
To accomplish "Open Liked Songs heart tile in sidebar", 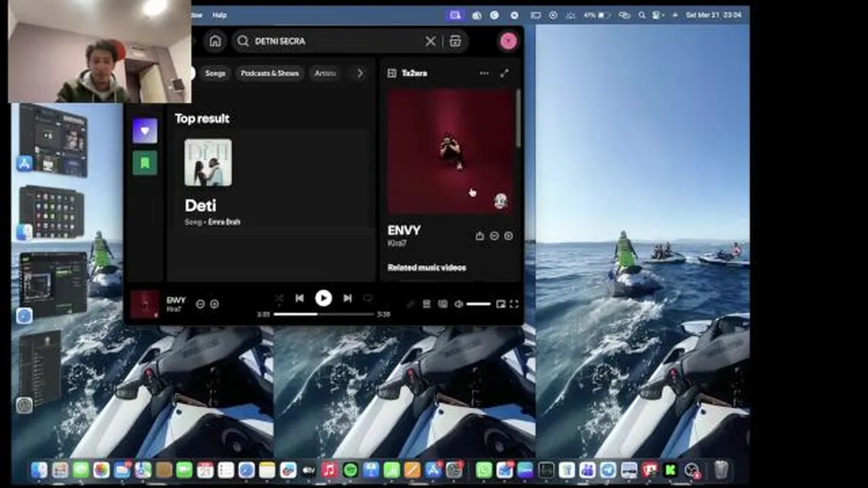I will [144, 131].
